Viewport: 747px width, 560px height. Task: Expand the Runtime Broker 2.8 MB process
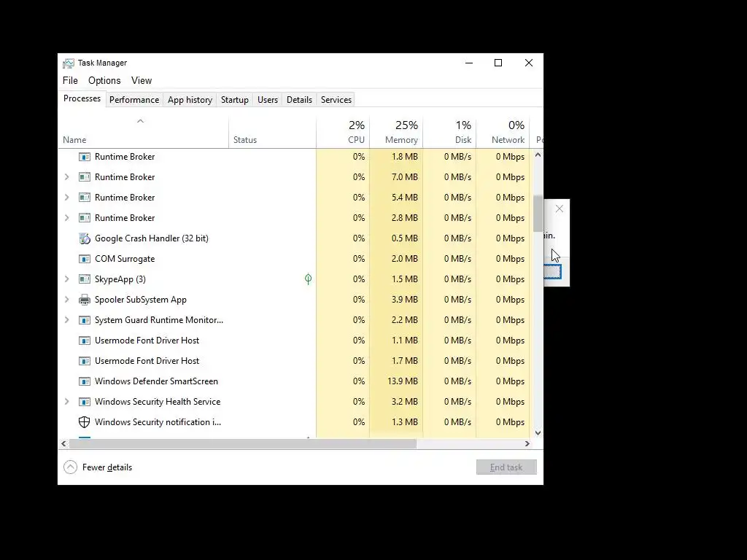[x=66, y=218]
